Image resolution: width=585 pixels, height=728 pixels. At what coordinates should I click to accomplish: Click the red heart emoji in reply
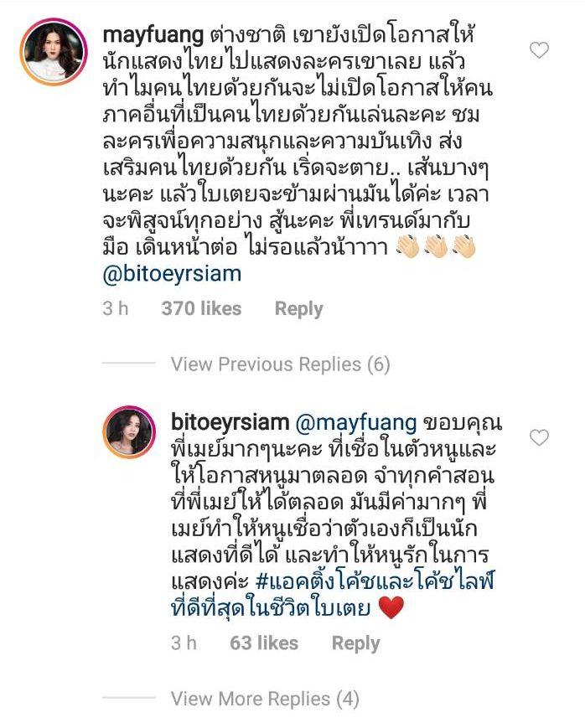pos(391,607)
